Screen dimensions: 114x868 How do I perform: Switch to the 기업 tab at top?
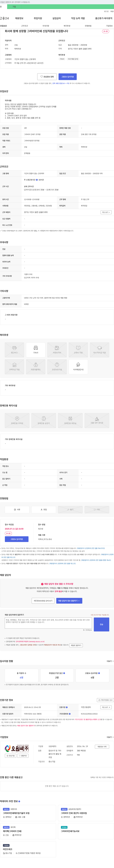coord(14,7)
